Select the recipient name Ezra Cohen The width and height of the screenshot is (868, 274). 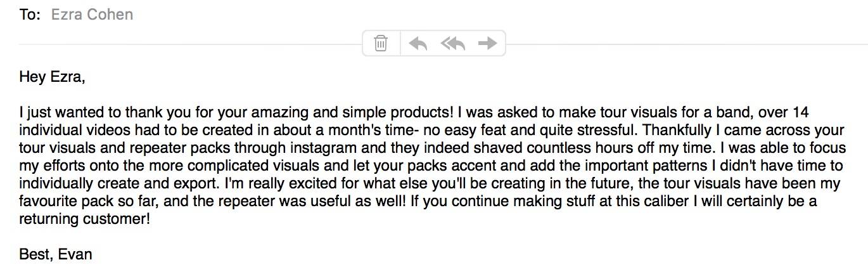pyautogui.click(x=92, y=15)
